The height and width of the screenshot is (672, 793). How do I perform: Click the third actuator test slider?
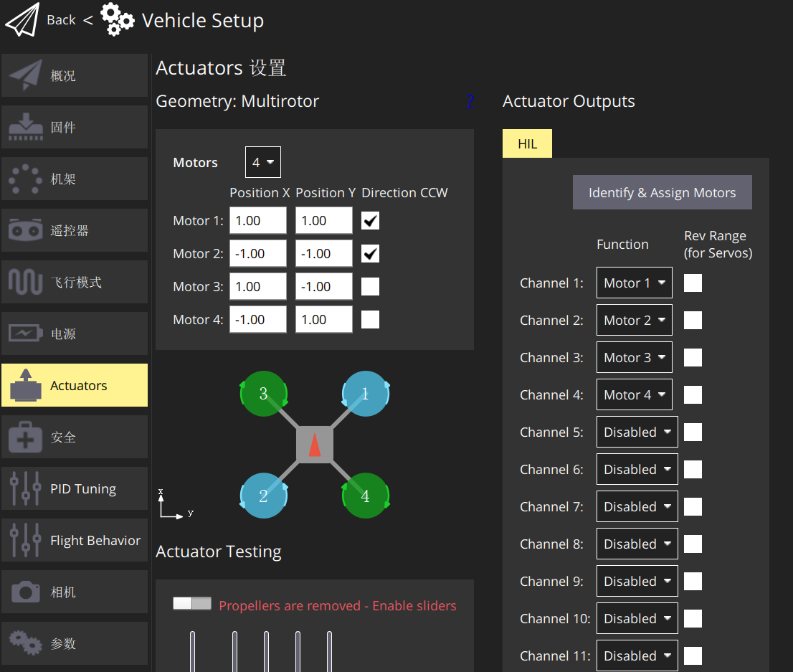[266, 651]
